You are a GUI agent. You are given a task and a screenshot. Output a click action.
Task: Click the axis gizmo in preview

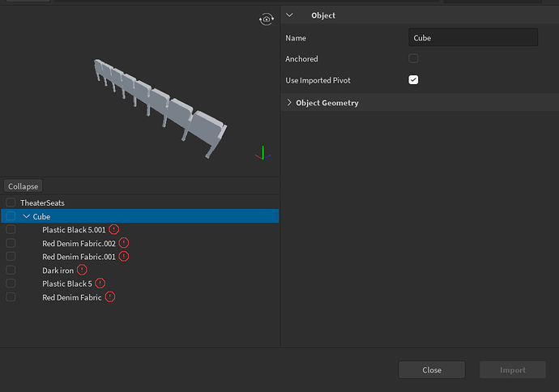pos(261,153)
